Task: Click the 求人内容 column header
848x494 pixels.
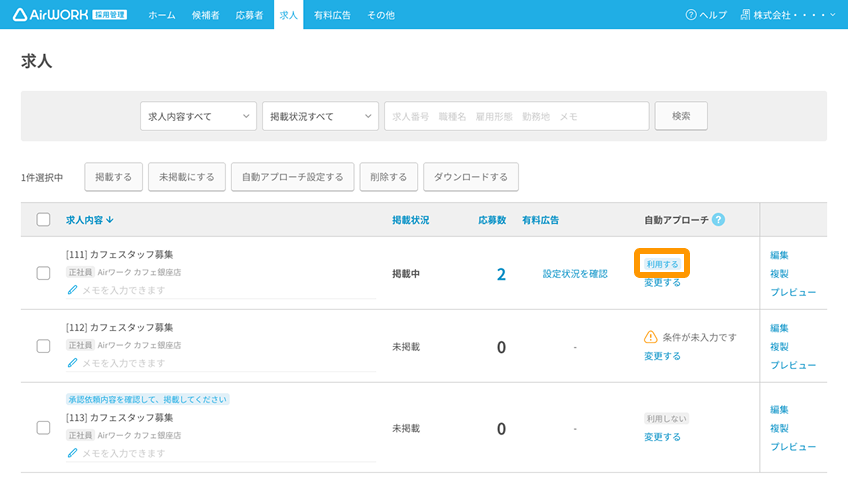Action: 90,220
